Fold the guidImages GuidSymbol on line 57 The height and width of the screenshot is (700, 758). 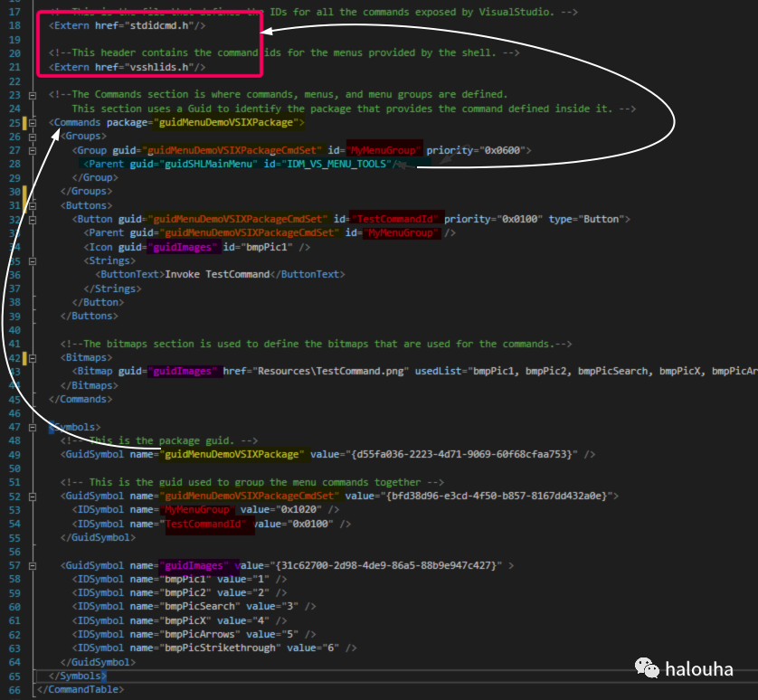click(33, 565)
